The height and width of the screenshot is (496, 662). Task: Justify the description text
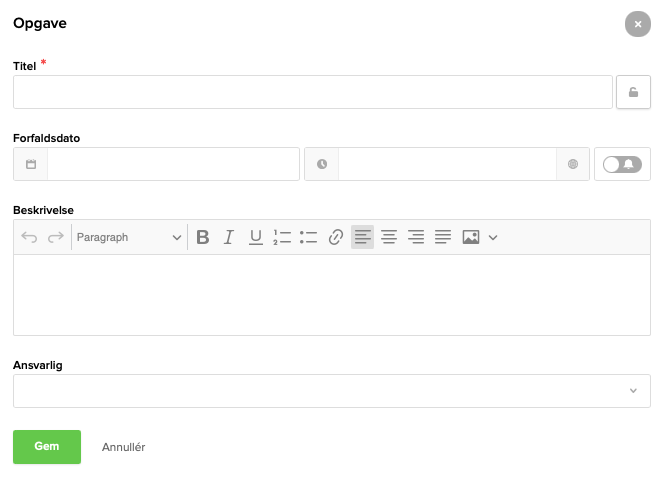coord(443,237)
